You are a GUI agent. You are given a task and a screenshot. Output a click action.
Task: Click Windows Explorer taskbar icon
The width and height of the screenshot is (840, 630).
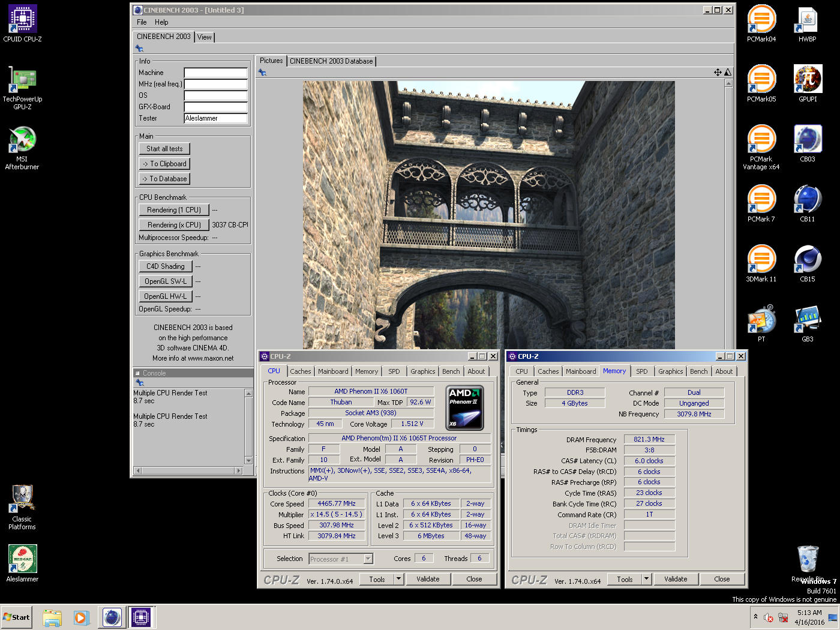coord(52,617)
